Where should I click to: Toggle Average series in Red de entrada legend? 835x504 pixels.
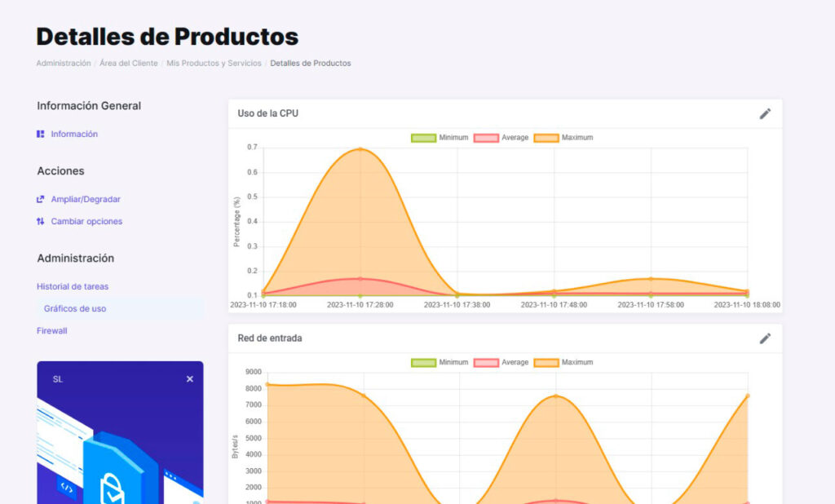click(501, 362)
